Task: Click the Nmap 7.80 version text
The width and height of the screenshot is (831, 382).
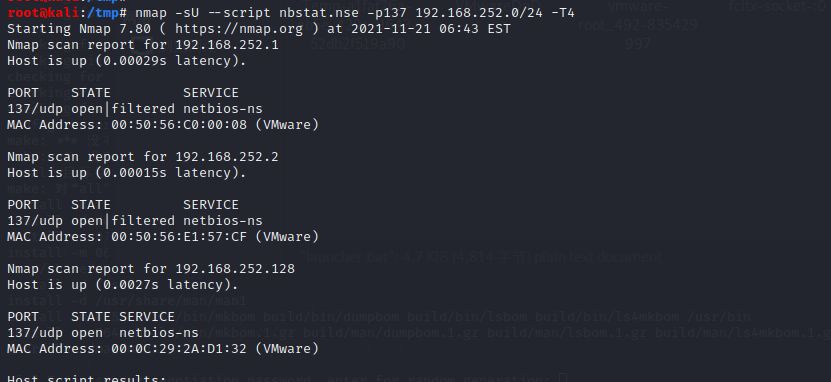Action: coord(115,29)
